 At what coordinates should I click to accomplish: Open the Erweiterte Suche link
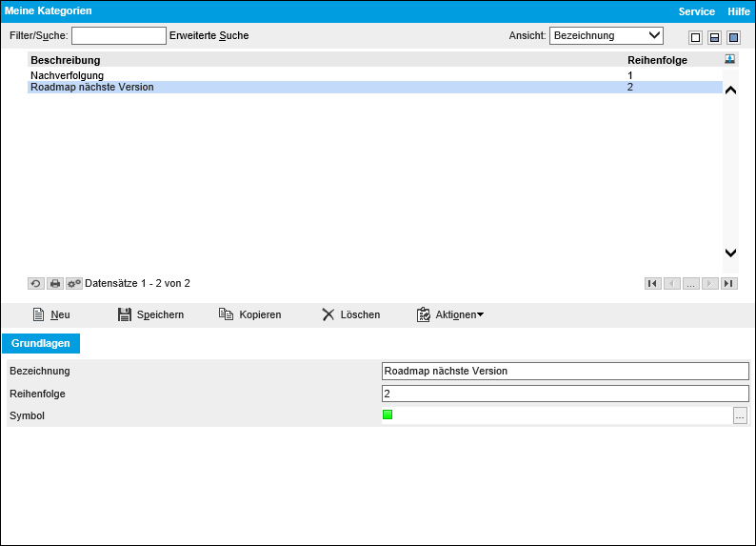pyautogui.click(x=209, y=35)
